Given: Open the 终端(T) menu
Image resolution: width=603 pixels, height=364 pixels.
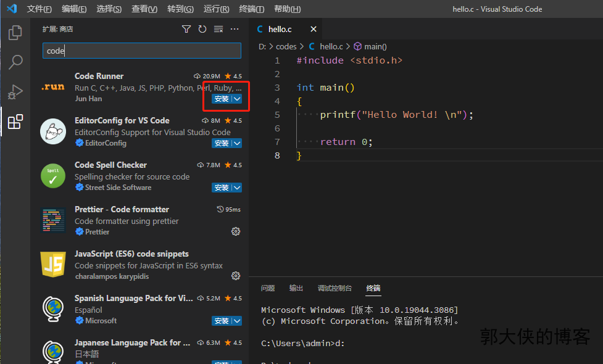Looking at the screenshot, I should point(251,9).
